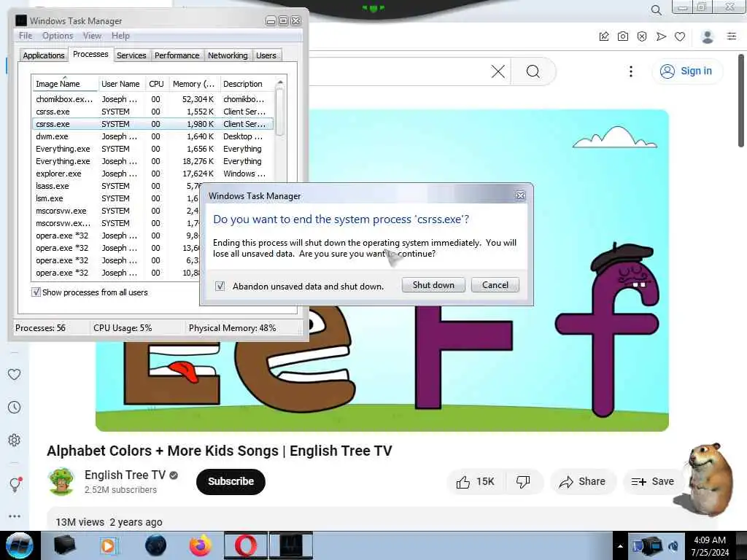Open English Tree TV channel avatar
Image resolution: width=747 pixels, height=560 pixels.
pyautogui.click(x=61, y=481)
